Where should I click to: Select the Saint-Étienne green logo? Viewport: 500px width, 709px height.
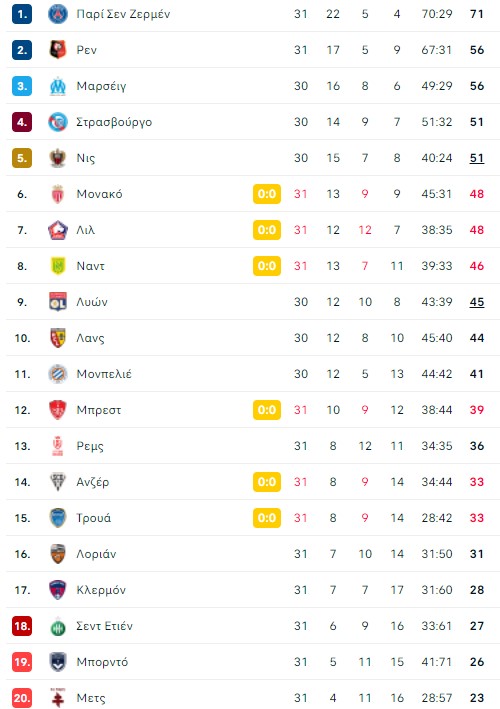coord(58,626)
